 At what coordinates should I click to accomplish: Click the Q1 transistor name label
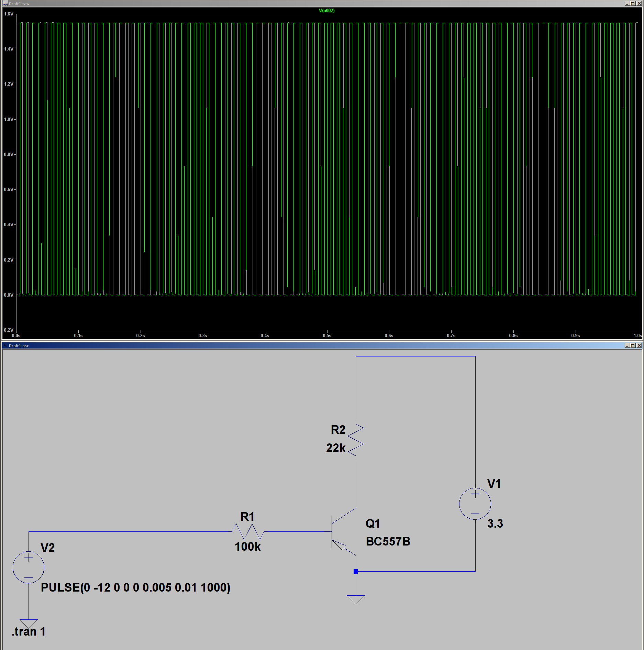point(373,524)
